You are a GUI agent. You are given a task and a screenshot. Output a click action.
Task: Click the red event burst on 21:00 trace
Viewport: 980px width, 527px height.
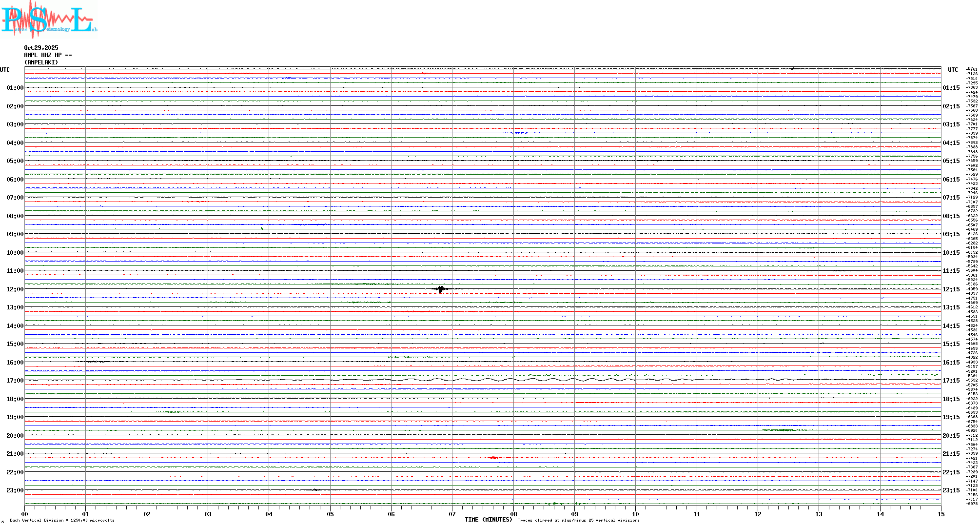tap(494, 458)
